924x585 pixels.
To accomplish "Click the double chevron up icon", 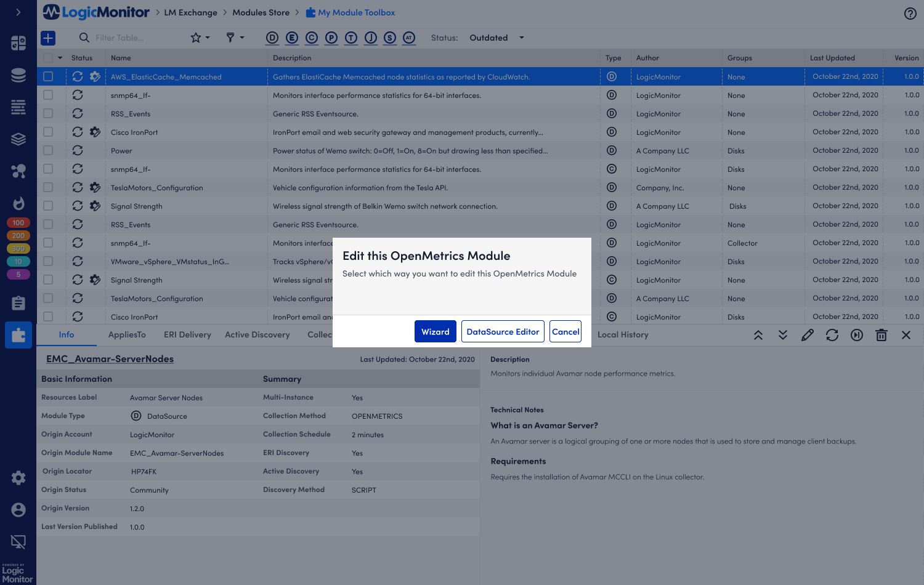I will (x=758, y=335).
